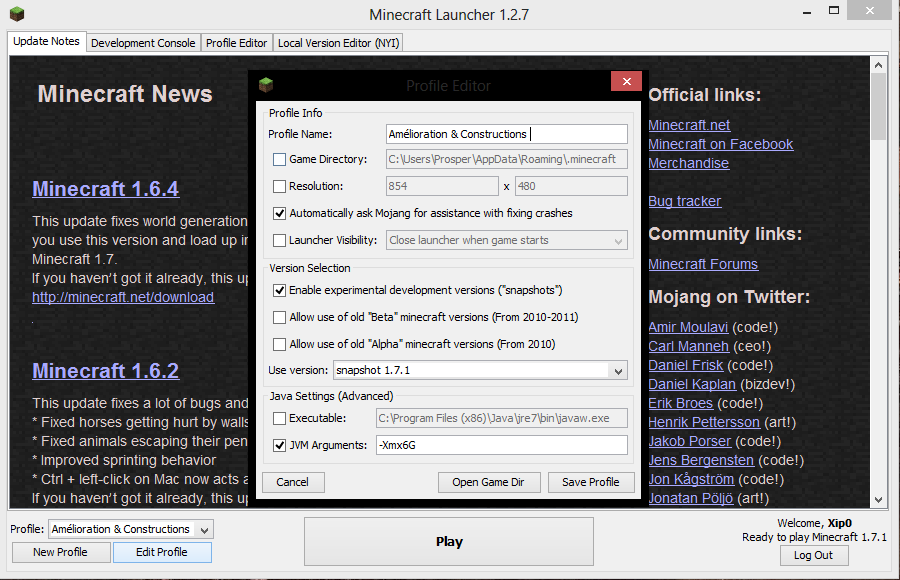Enable the Game Directory checkbox
The height and width of the screenshot is (580, 900).
(x=280, y=159)
